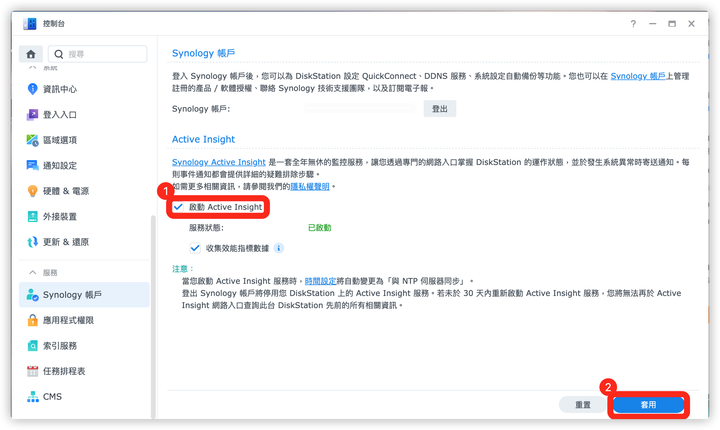Open 通知設定 icon in sidebar
720x430 pixels.
pos(32,165)
